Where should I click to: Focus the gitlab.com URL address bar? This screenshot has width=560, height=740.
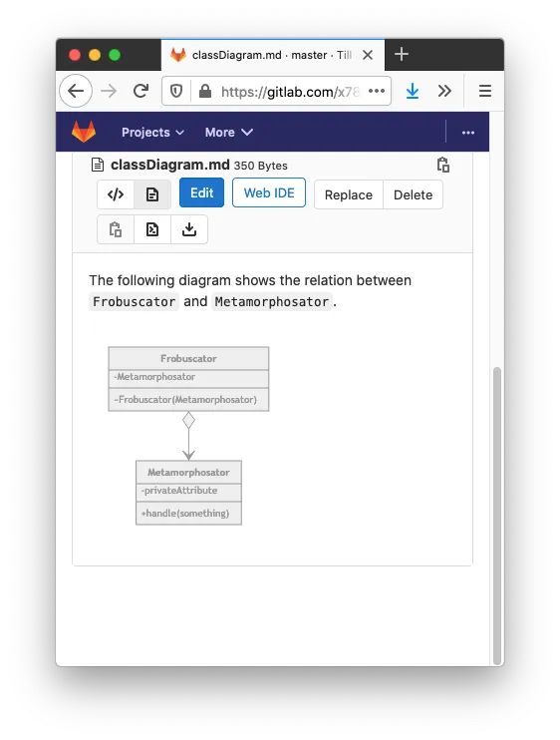[290, 91]
